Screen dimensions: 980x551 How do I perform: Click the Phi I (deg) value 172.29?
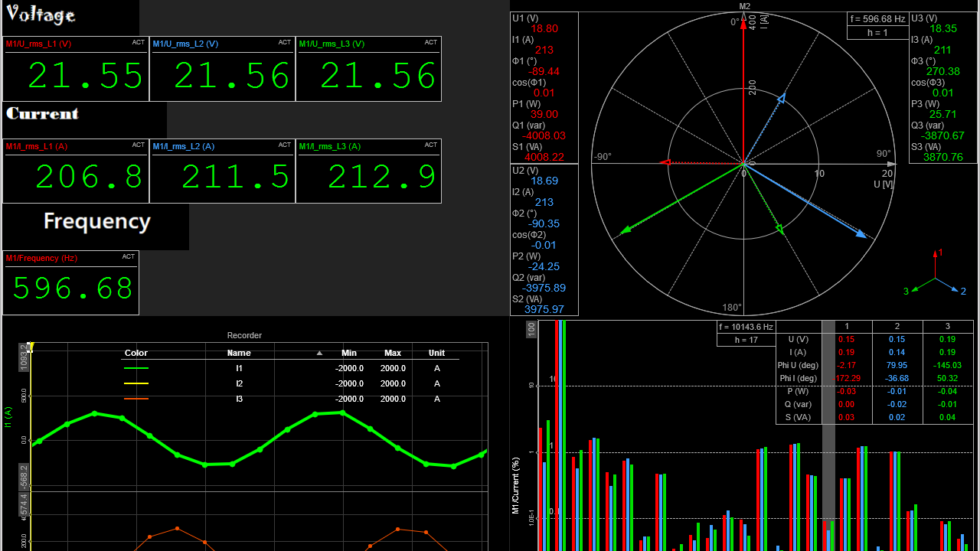tap(848, 378)
